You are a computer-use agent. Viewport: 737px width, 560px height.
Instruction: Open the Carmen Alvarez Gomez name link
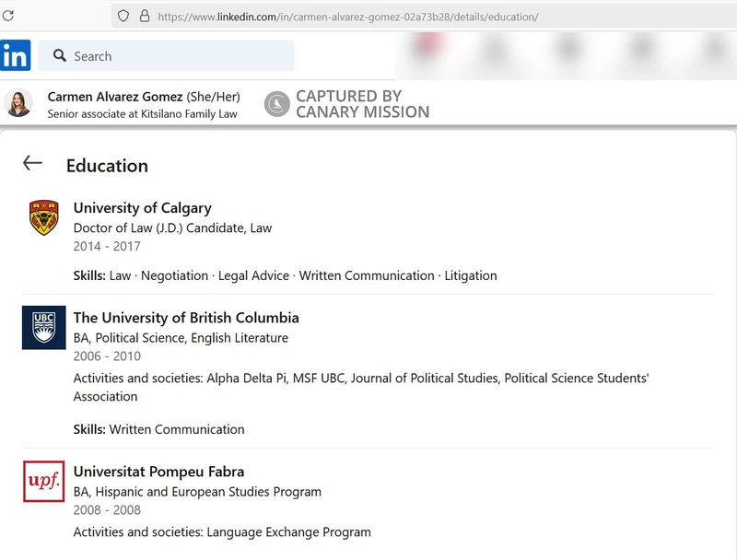coord(115,97)
